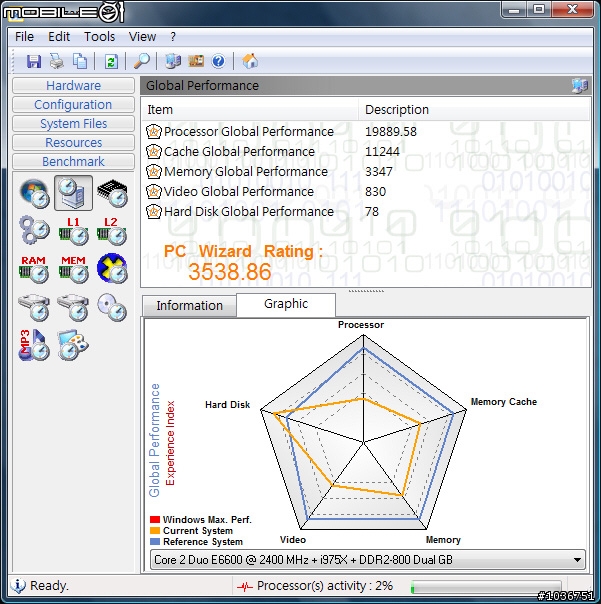Click the blue Help question mark icon
Viewport: 601px width, 604px height.
point(218,61)
